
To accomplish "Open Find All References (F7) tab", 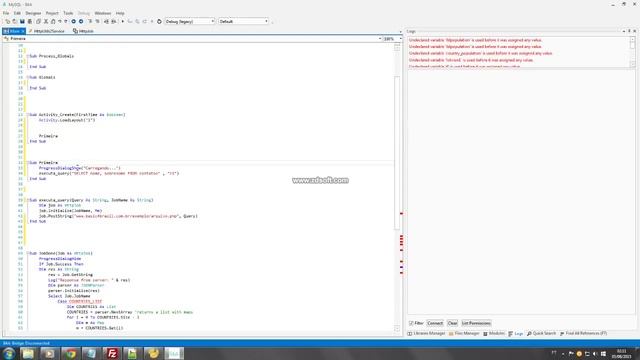I will click(x=583, y=333).
